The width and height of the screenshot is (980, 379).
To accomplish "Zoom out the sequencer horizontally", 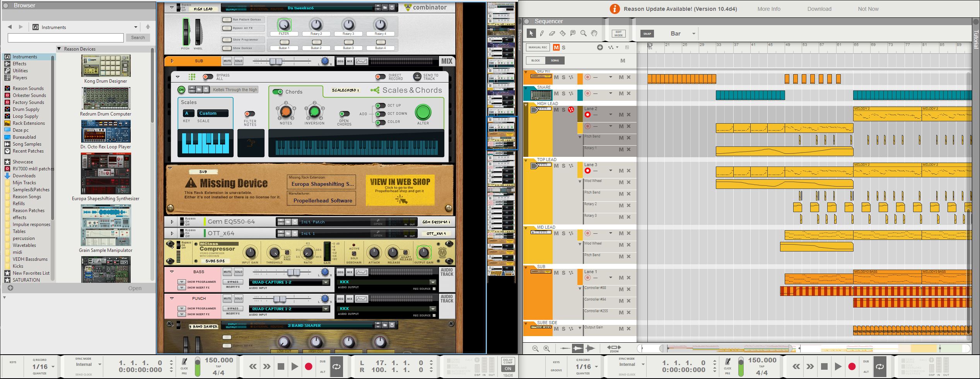I will coord(535,348).
